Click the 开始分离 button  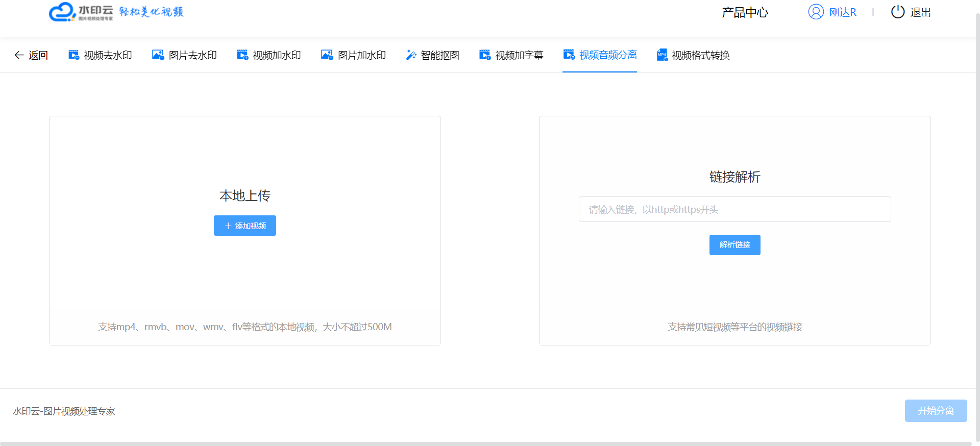936,411
